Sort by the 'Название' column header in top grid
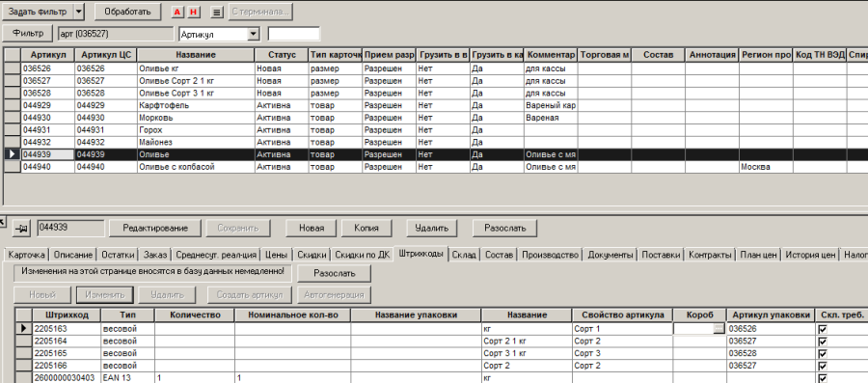 [x=196, y=55]
